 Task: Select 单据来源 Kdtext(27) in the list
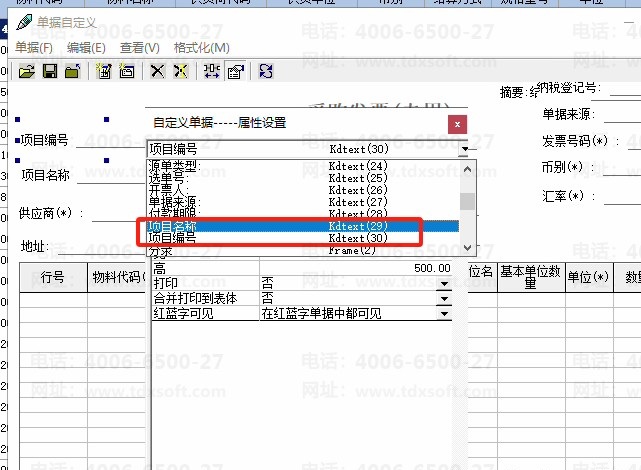pyautogui.click(x=303, y=201)
